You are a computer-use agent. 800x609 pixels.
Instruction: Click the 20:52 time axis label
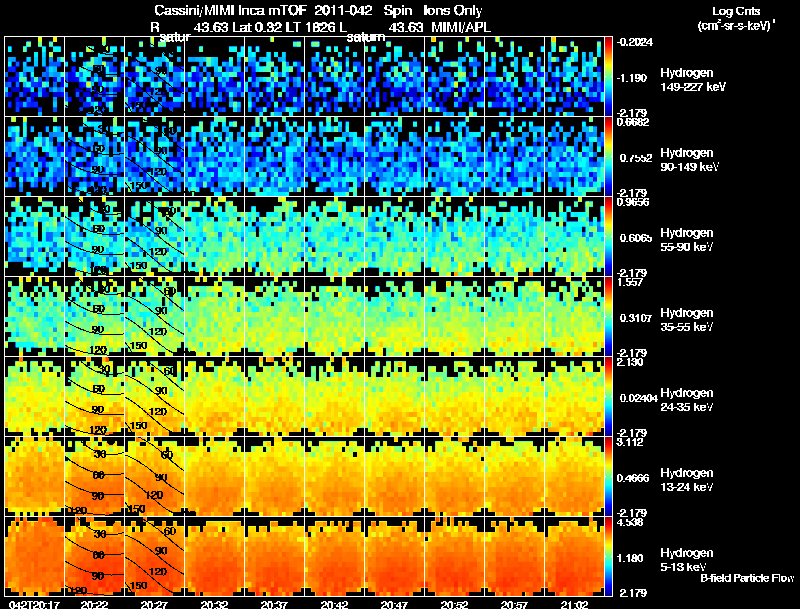454,604
